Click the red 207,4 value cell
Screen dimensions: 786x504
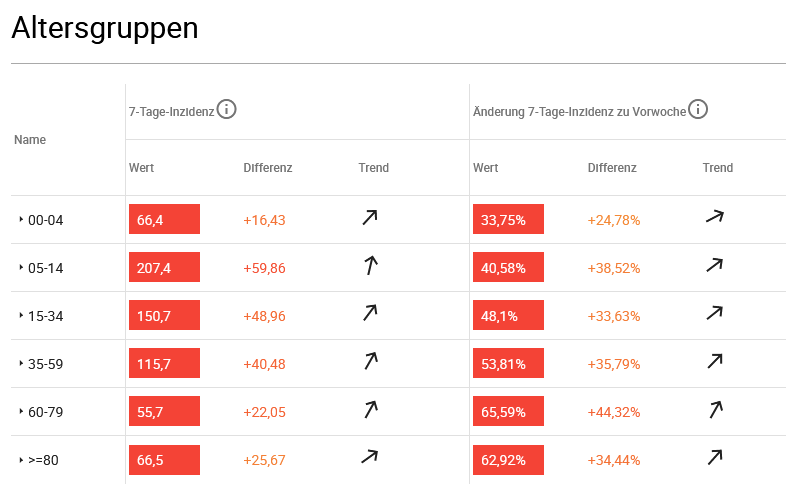point(164,268)
